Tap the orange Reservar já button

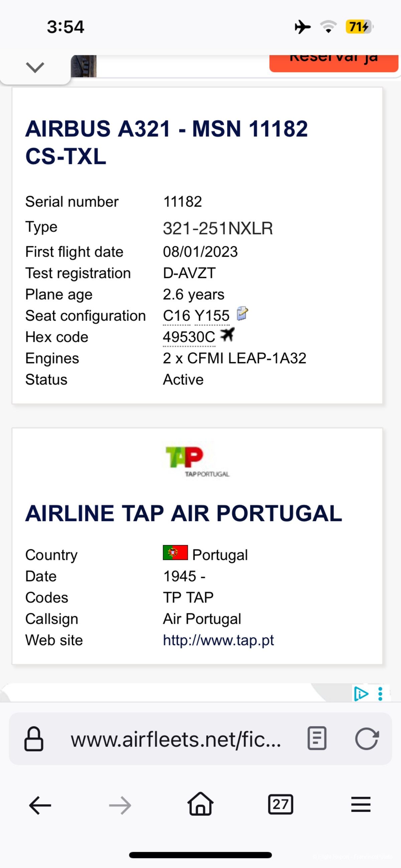333,63
